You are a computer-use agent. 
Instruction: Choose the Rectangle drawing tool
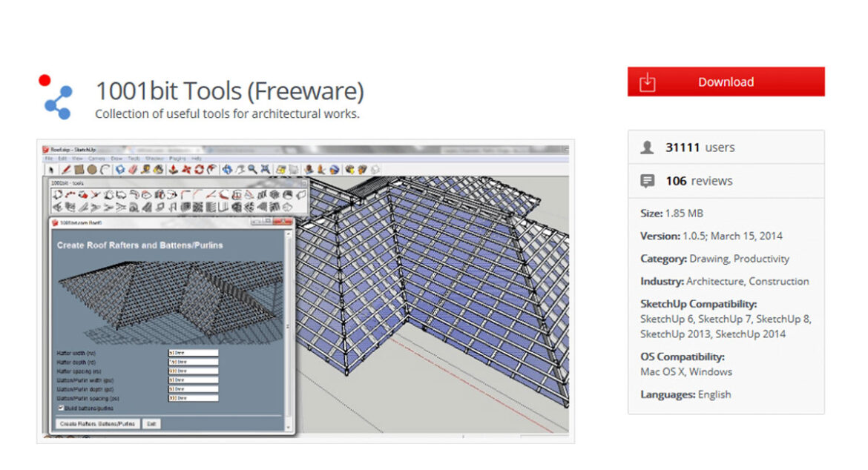(x=79, y=170)
